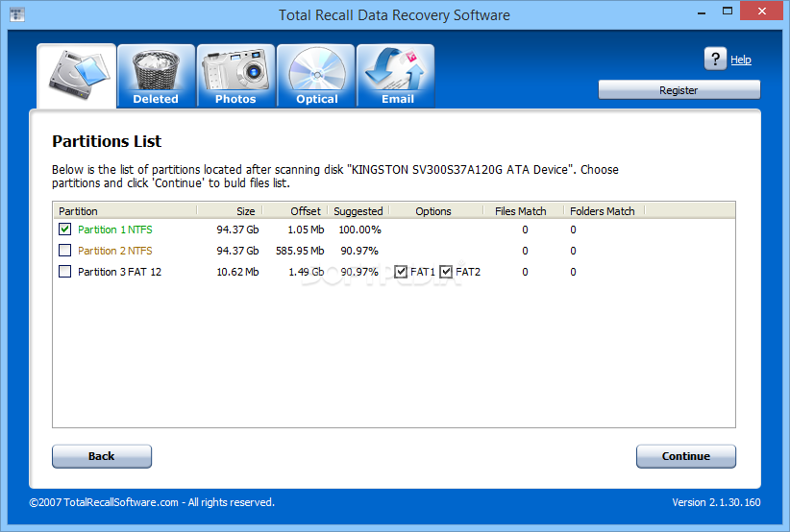Minimize the Total Recall window
Screen dimensions: 790x532
[x=702, y=12]
